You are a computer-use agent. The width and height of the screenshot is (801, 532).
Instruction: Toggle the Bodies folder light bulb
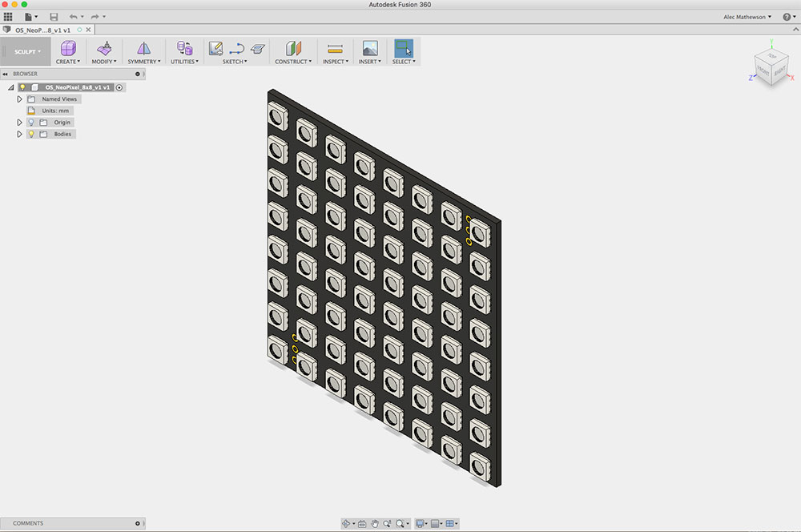click(x=31, y=134)
